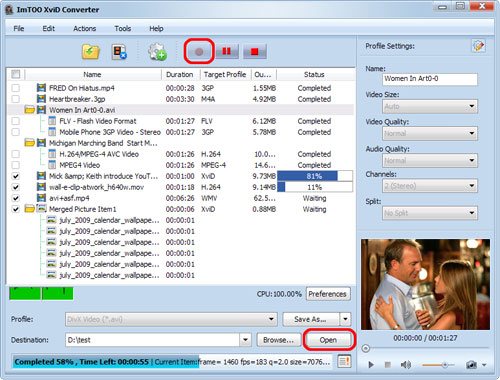Stop conversion with the red stop button
This screenshot has width=500, height=380.
pyautogui.click(x=255, y=52)
